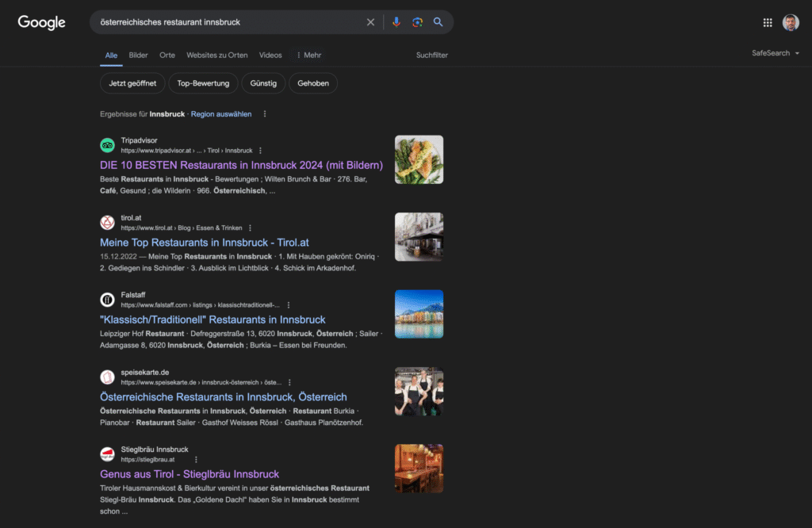Click into the search input field
This screenshot has width=812, height=528.
(226, 22)
